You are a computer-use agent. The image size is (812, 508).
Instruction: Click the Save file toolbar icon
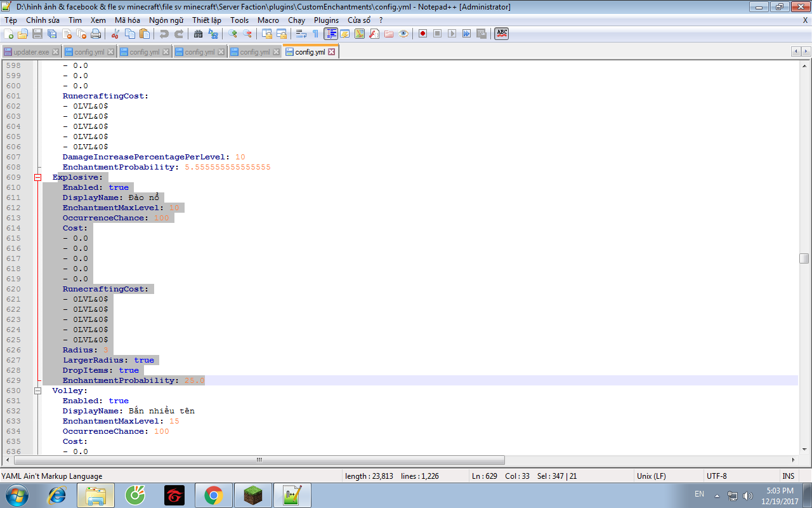pyautogui.click(x=37, y=34)
